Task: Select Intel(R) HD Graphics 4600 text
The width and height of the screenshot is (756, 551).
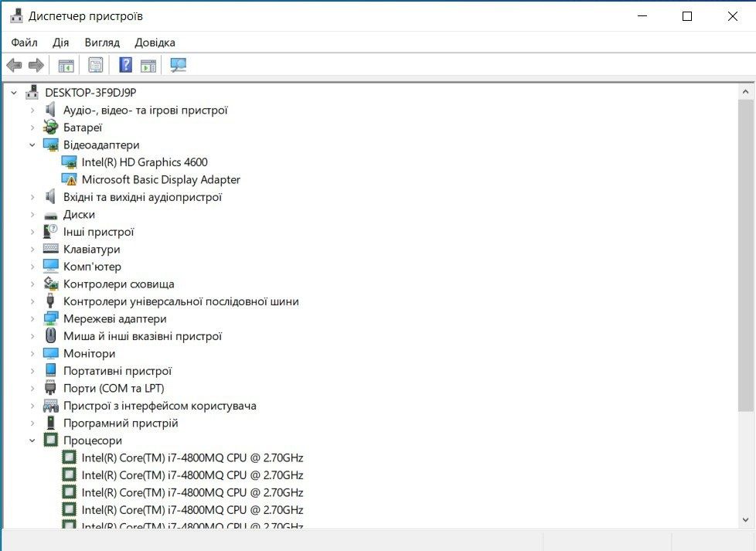Action: [145, 162]
